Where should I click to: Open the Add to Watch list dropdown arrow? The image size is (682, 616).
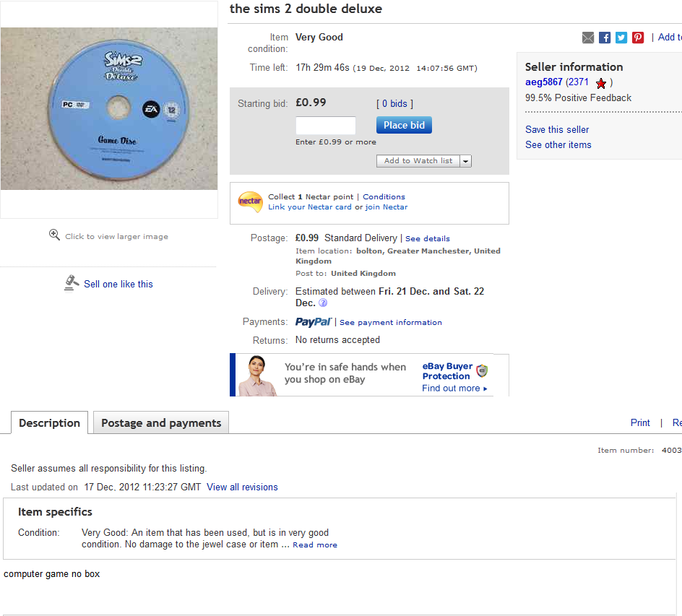[466, 161]
